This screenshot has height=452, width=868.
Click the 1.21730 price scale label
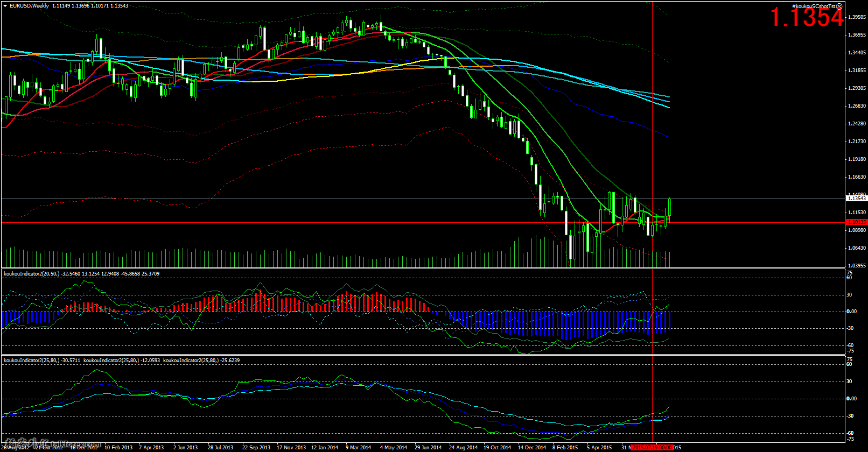coord(857,142)
